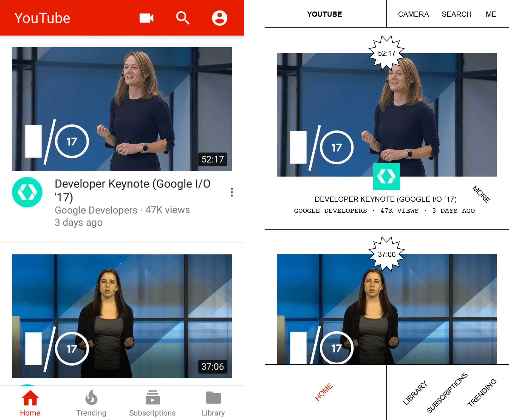Open uppercase DEVELOPER KEYNOTE (GOOGLE I/O '17) title

[x=386, y=199]
